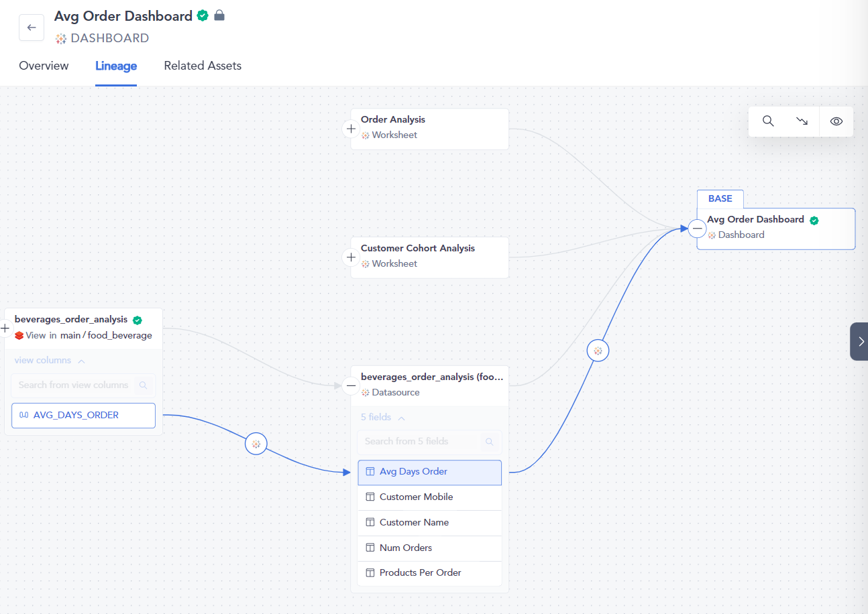This screenshot has height=614, width=868.
Task: Click the process node icon on the edge to Avg Days Order
Action: pyautogui.click(x=256, y=443)
